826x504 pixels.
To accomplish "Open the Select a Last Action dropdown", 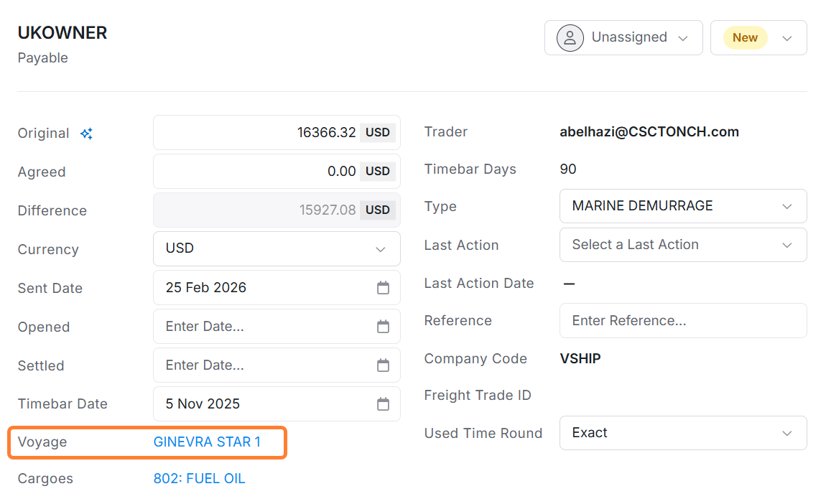I will coord(786,246).
